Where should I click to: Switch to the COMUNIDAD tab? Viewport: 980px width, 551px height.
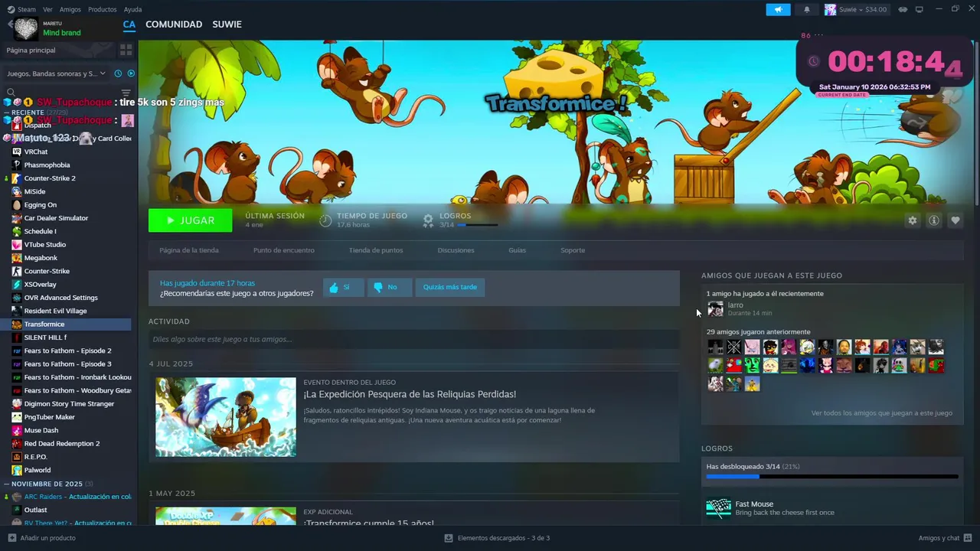tap(174, 24)
